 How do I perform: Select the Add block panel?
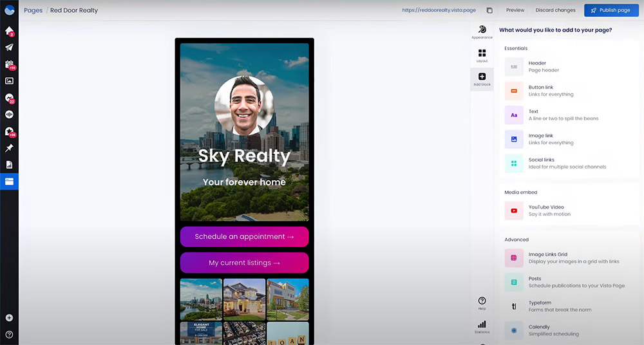(x=482, y=79)
